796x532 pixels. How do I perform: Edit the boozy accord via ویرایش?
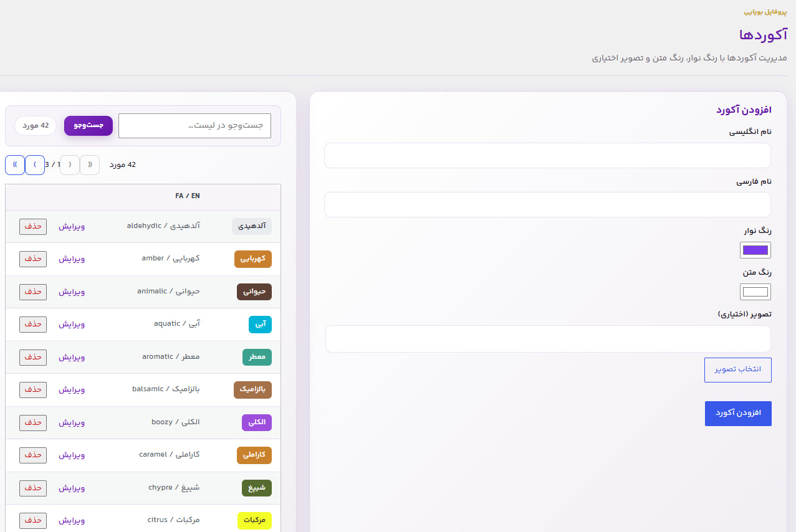(x=72, y=422)
